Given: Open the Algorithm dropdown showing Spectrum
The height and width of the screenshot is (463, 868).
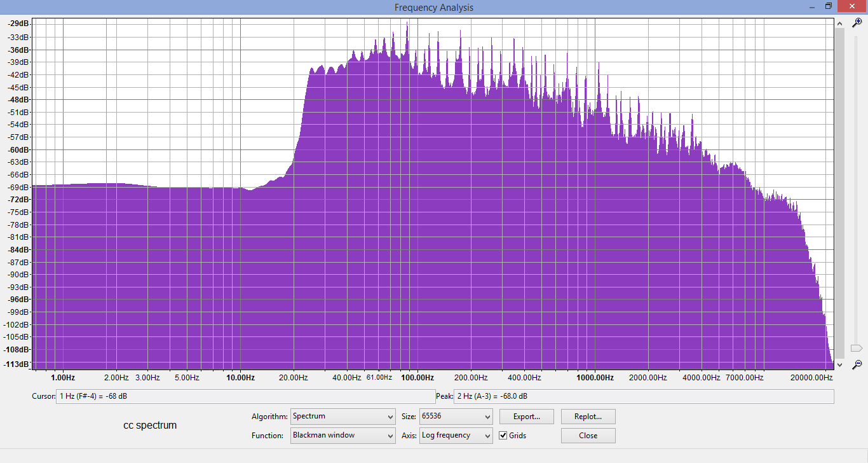Looking at the screenshot, I should [343, 417].
